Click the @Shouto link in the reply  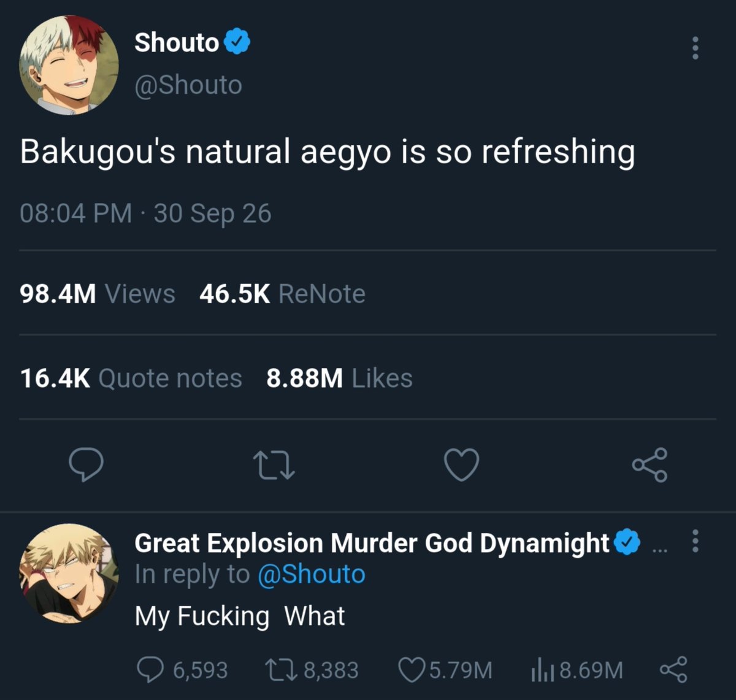click(x=312, y=574)
